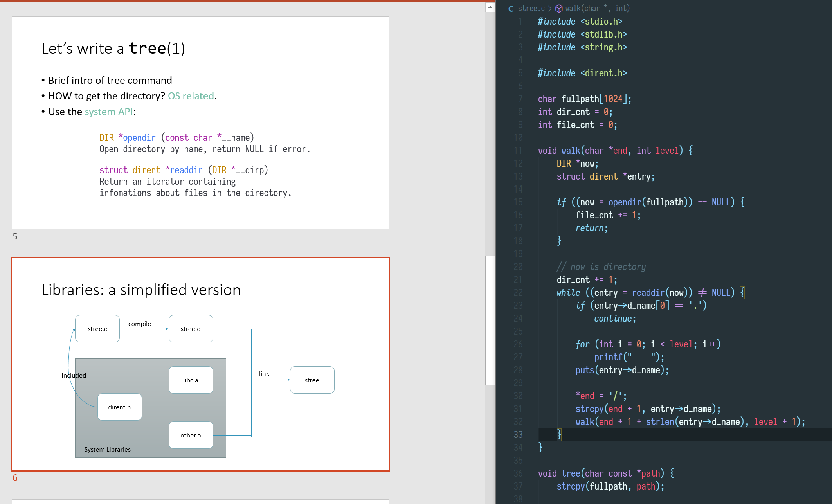Click the breadcrumb chevron after stree.c
This screenshot has height=504, width=832.
(x=550, y=9)
